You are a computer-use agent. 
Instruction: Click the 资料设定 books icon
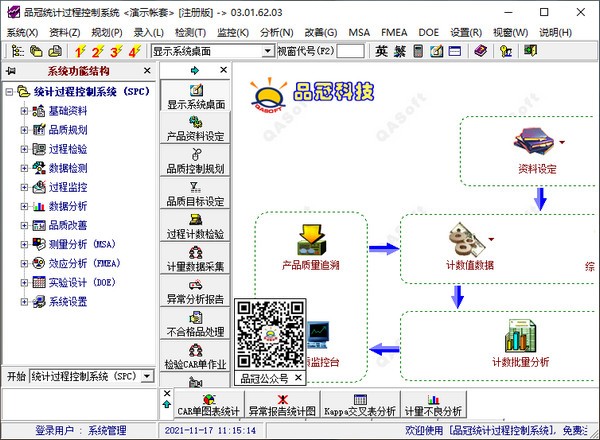pos(532,144)
